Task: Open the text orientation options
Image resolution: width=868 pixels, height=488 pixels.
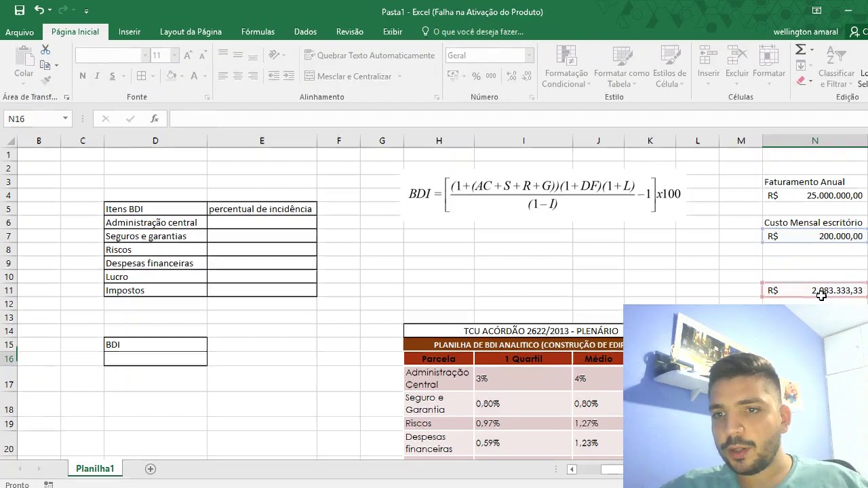Action: [274, 55]
